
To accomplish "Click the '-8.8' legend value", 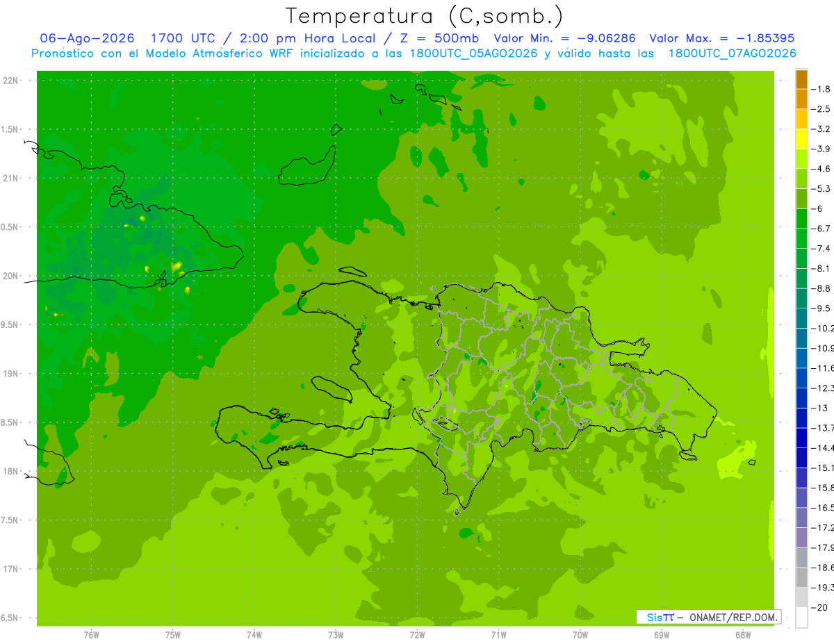I will pos(822,288).
